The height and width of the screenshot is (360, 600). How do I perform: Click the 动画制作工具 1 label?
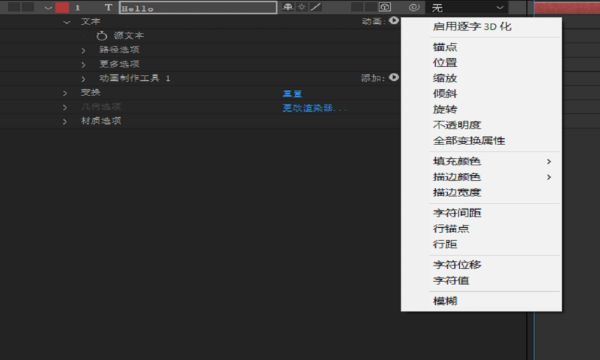(135, 78)
